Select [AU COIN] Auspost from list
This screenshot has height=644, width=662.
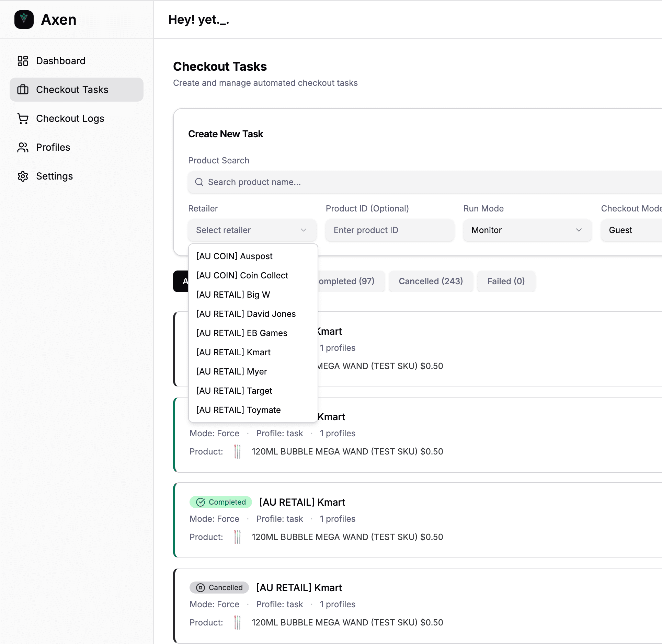pyautogui.click(x=234, y=256)
